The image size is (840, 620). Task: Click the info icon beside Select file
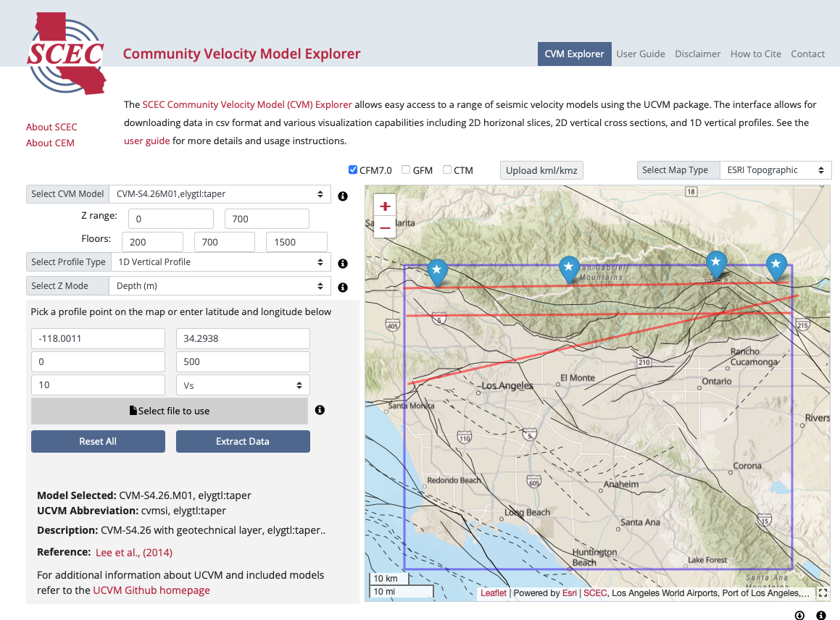coord(320,410)
